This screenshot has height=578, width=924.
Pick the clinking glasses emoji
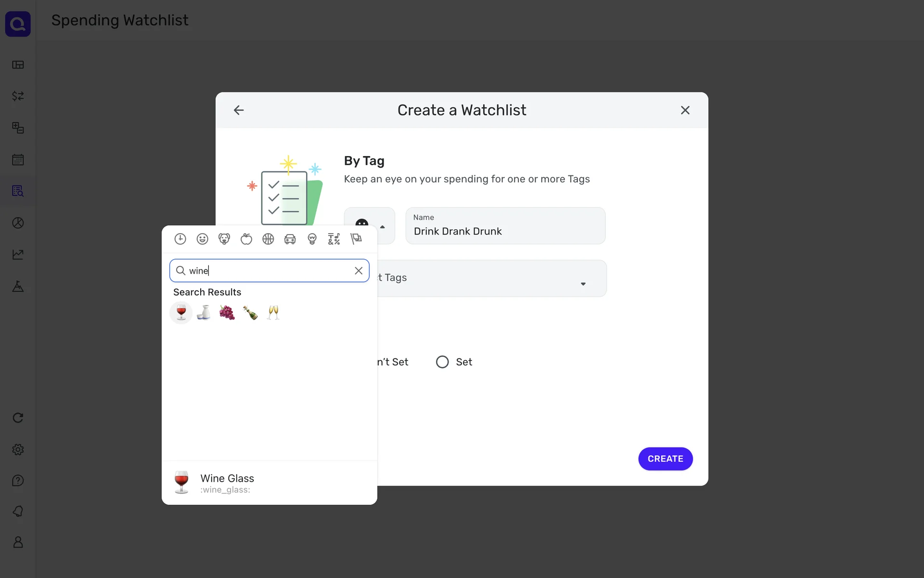pos(273,313)
